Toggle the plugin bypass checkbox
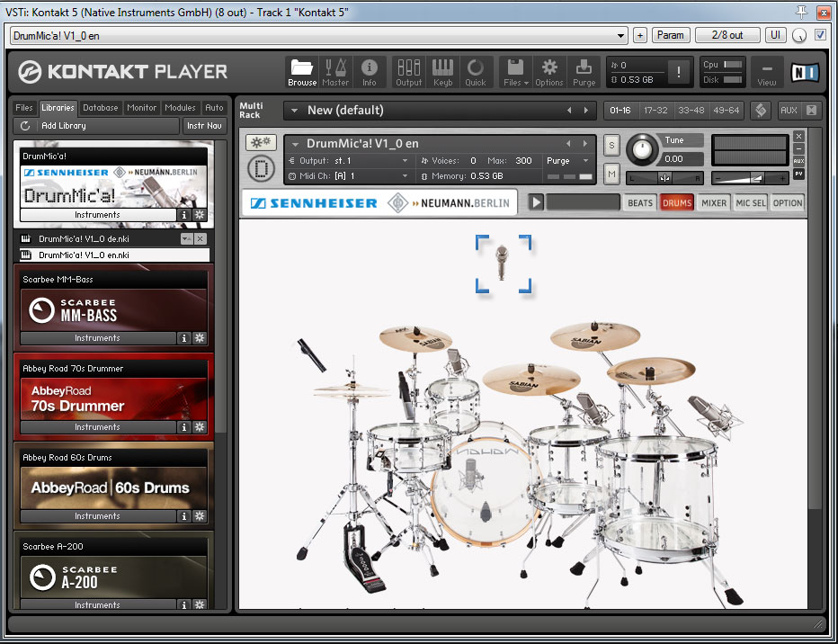838x644 pixels. [820, 35]
